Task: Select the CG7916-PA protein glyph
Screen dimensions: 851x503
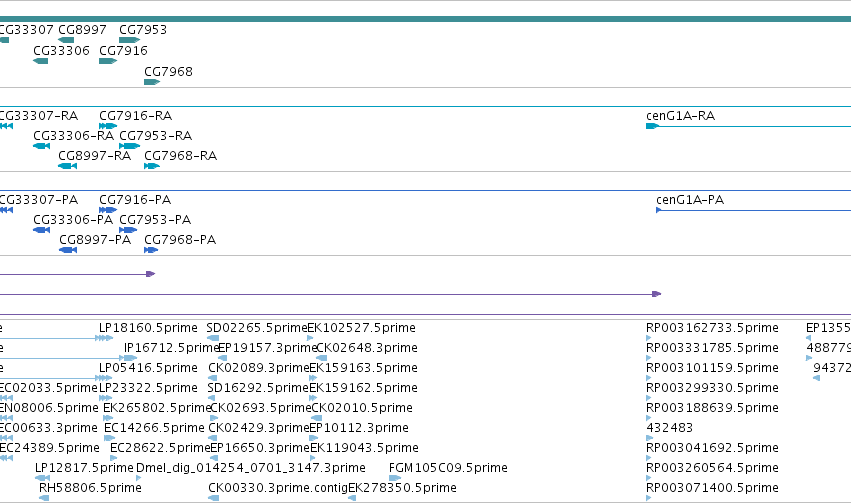Action: pos(108,210)
